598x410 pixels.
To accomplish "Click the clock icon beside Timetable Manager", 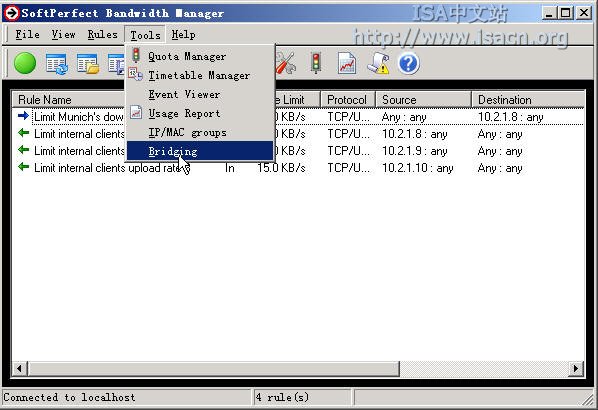I will 135,74.
